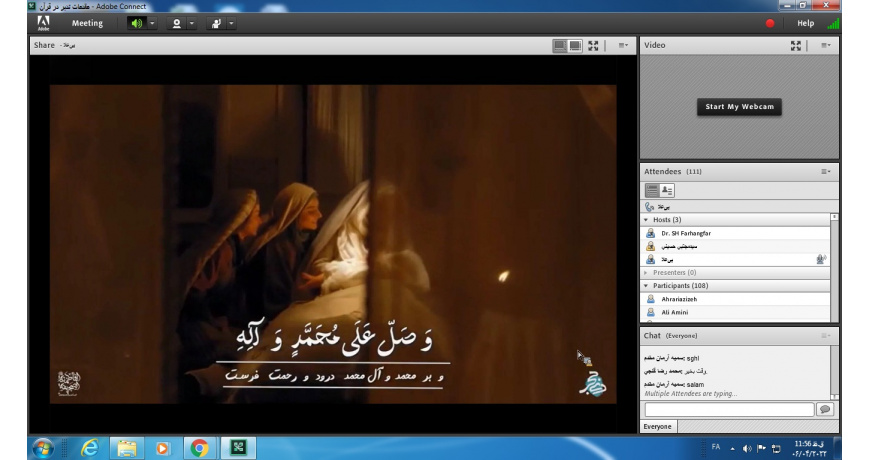Click the system tray volume icon
The width and height of the screenshot is (870, 460).
(x=747, y=448)
